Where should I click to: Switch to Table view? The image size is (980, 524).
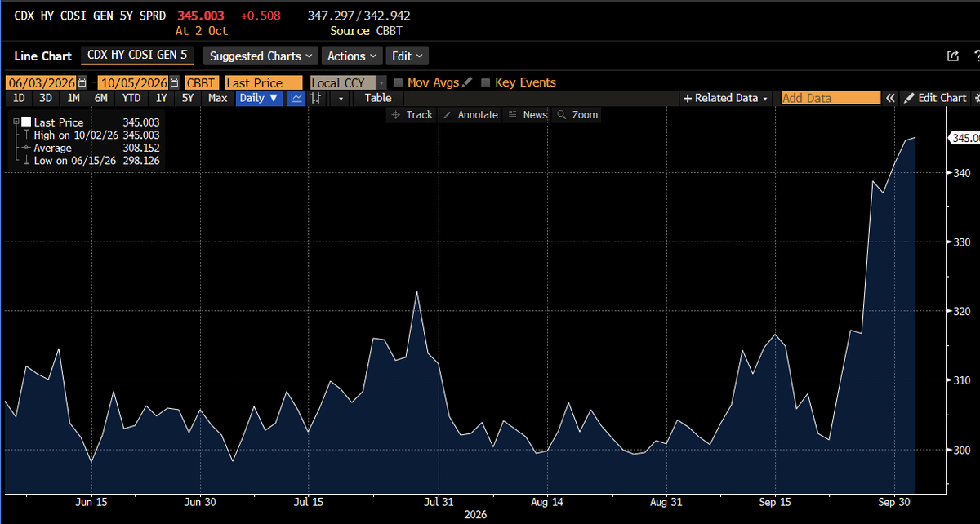378,98
